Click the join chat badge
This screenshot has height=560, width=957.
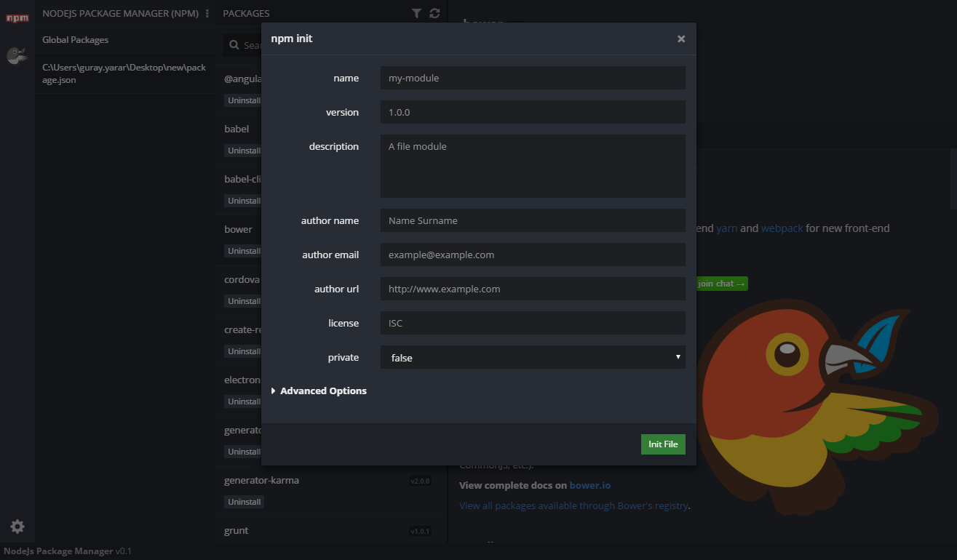(x=721, y=284)
